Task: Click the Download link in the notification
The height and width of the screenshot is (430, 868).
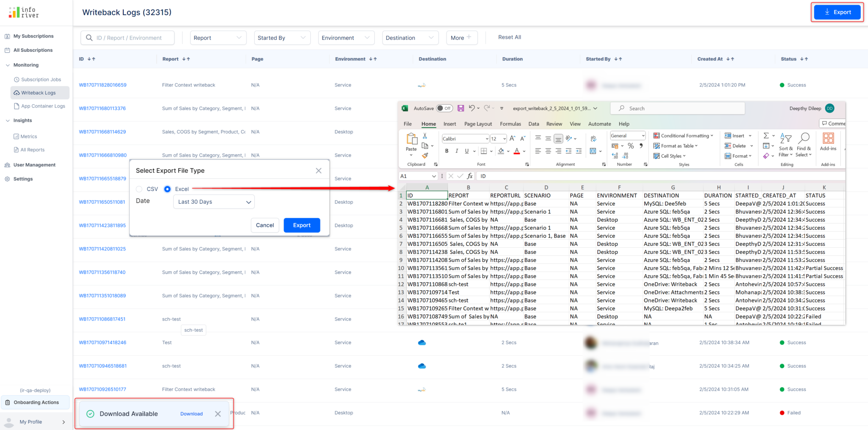Action: click(191, 413)
